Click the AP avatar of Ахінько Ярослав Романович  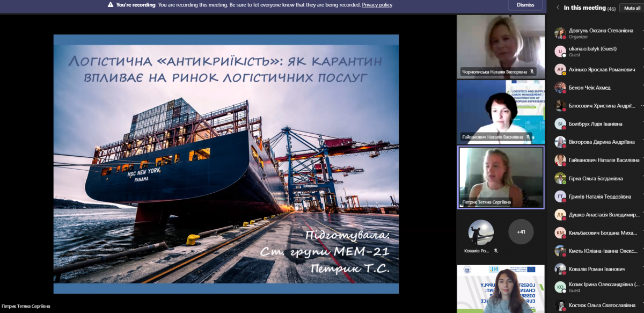[560, 69]
